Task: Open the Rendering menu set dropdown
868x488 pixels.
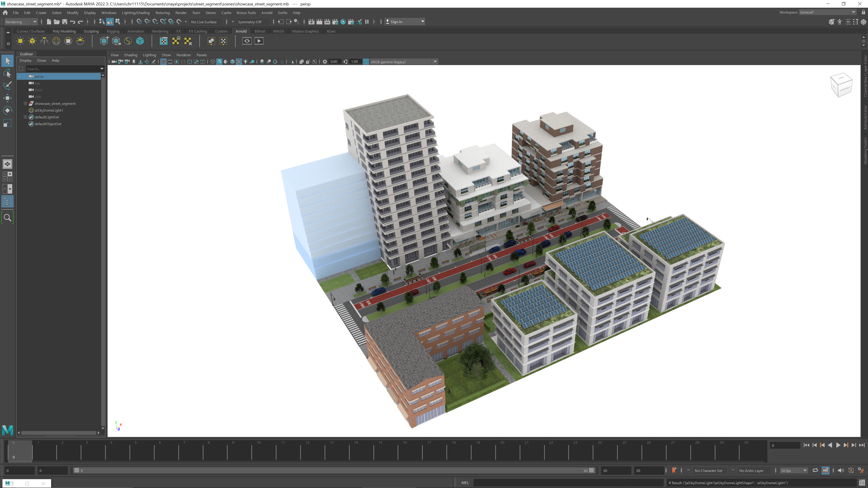Action: pos(21,22)
